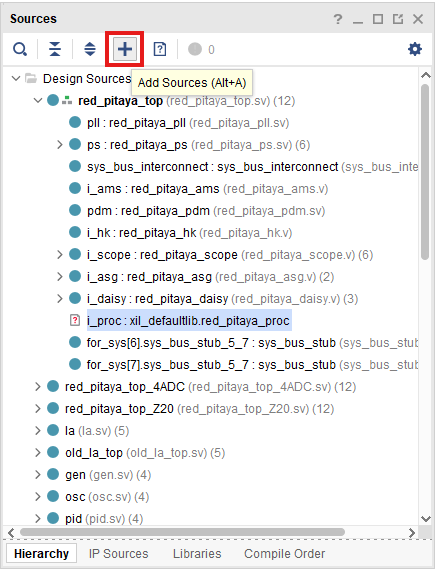Screen dimensions: 435x570
Task: Select pdm : red_pitaya_pdm row
Action: [x=206, y=211]
